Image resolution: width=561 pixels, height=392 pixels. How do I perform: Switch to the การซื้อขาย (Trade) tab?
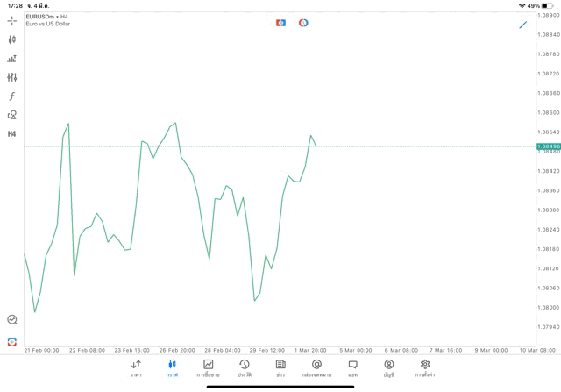click(x=208, y=368)
